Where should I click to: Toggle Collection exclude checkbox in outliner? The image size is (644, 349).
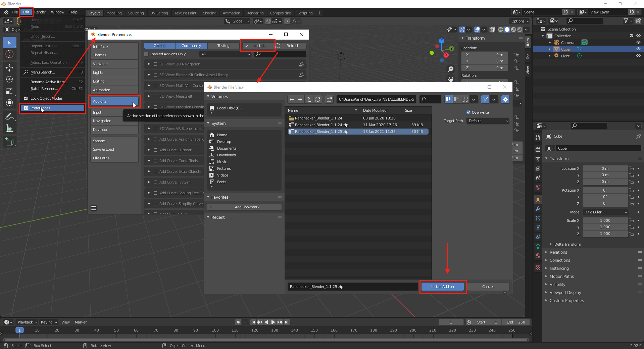632,36
